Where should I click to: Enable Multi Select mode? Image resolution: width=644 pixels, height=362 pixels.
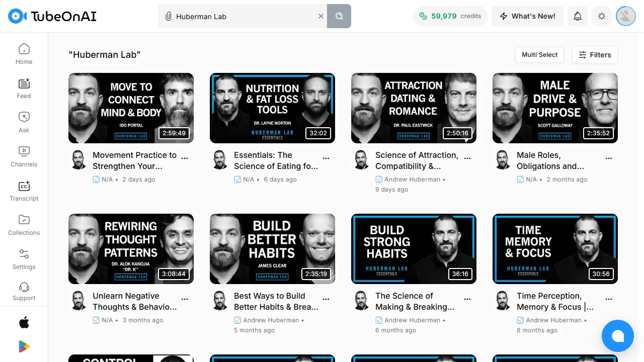[539, 55]
